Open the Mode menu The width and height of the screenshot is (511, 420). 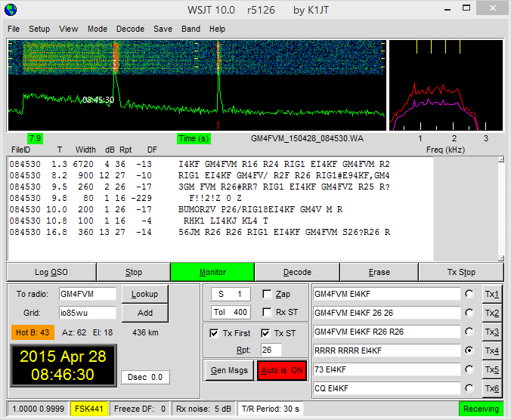97,29
